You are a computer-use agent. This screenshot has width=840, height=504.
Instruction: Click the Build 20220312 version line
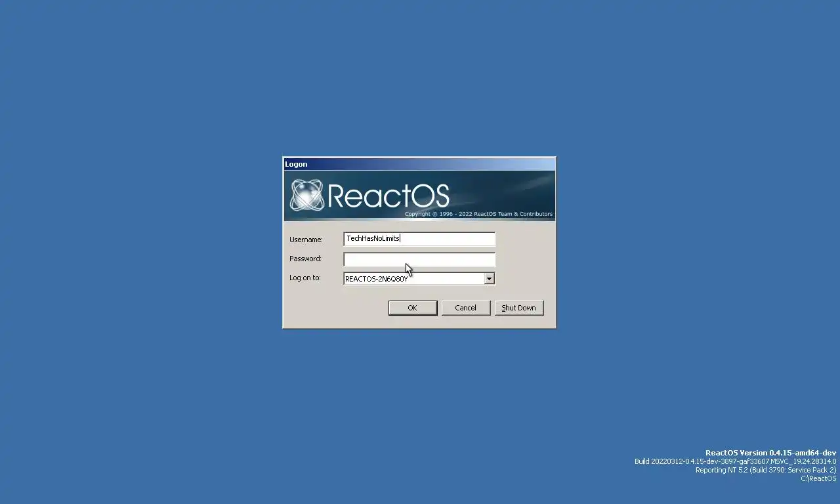pyautogui.click(x=735, y=461)
